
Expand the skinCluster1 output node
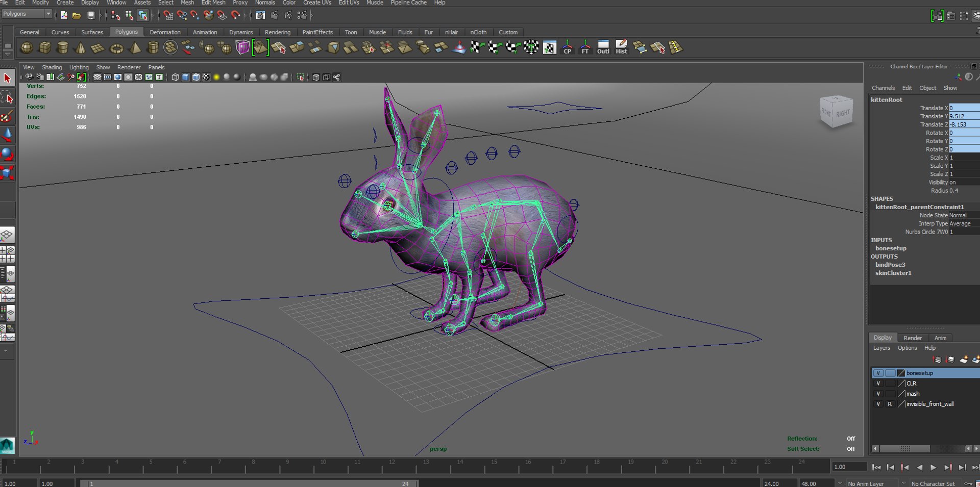893,273
